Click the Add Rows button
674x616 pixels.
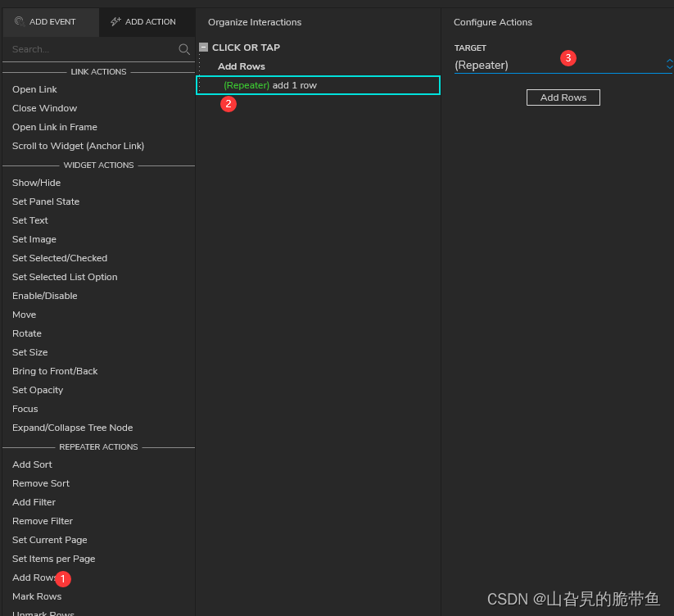click(x=563, y=97)
